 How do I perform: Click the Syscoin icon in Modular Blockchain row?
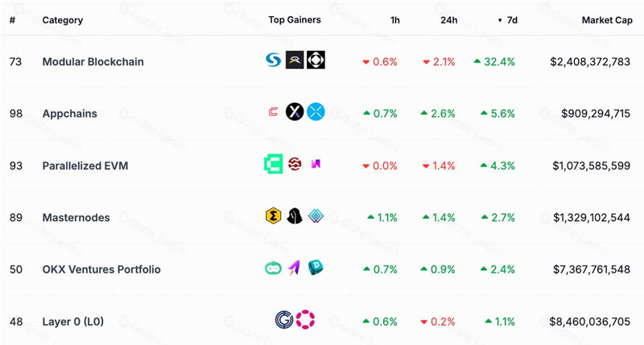[274, 60]
